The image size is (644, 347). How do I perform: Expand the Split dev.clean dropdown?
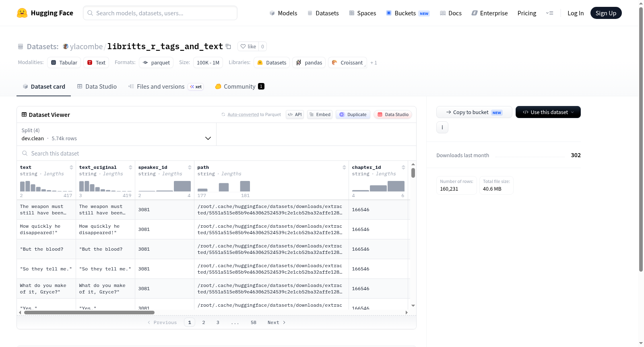[116, 134]
